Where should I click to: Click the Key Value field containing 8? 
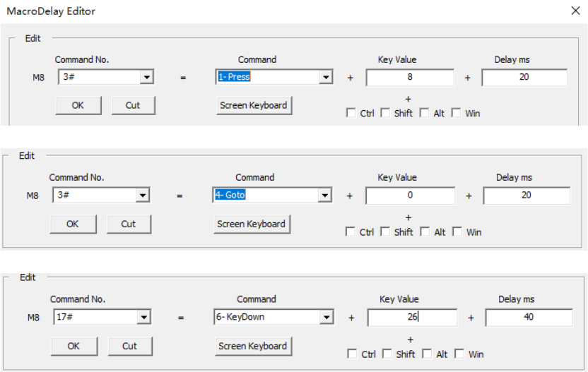(410, 77)
